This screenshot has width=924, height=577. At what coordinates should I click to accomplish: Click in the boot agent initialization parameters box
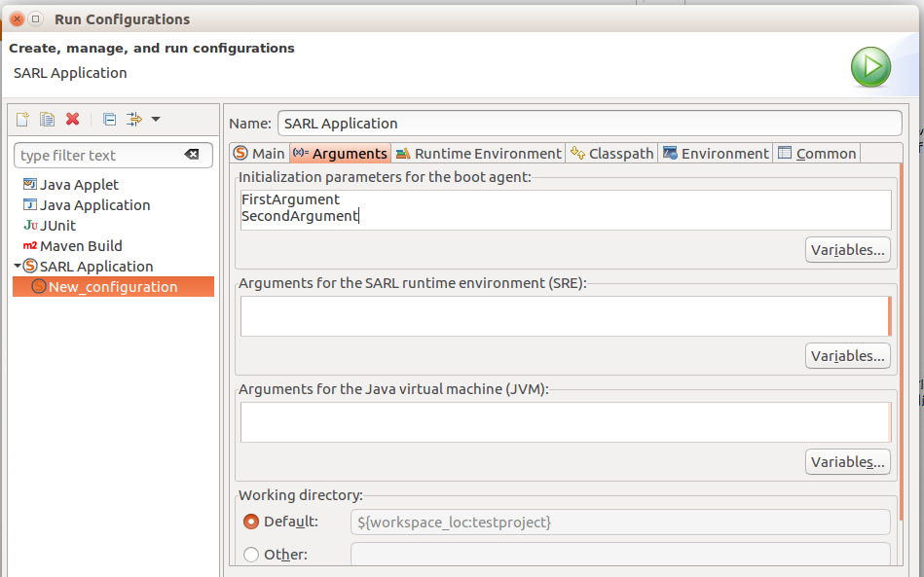tap(566, 209)
